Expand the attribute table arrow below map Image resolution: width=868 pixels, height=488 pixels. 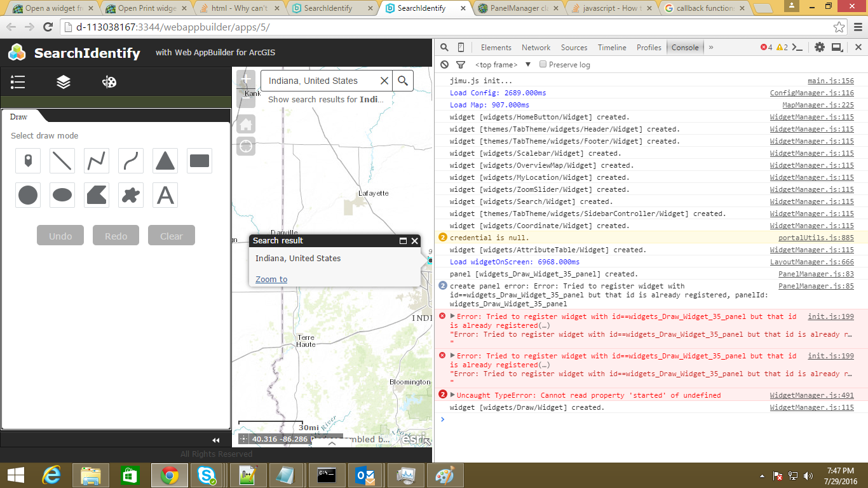pos(332,444)
